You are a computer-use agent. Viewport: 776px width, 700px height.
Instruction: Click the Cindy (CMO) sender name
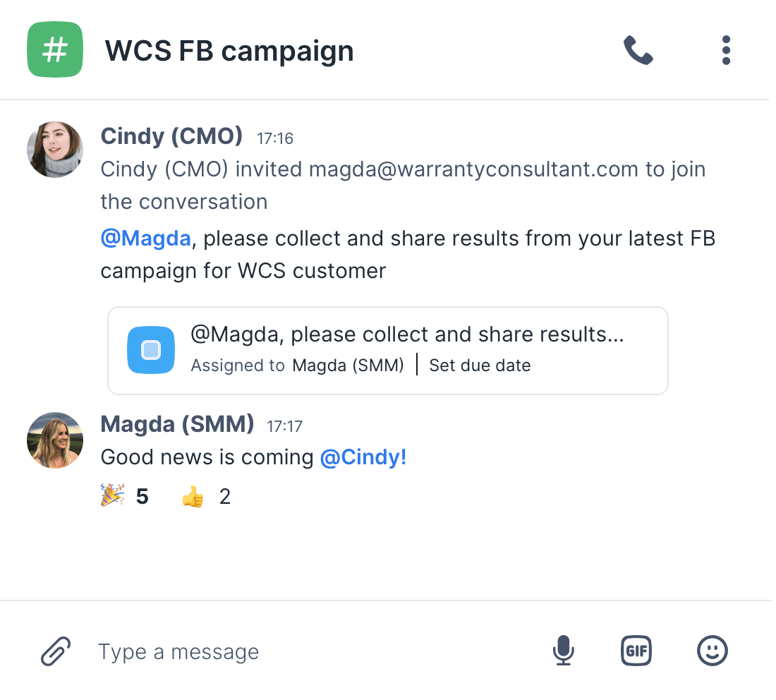tap(171, 135)
